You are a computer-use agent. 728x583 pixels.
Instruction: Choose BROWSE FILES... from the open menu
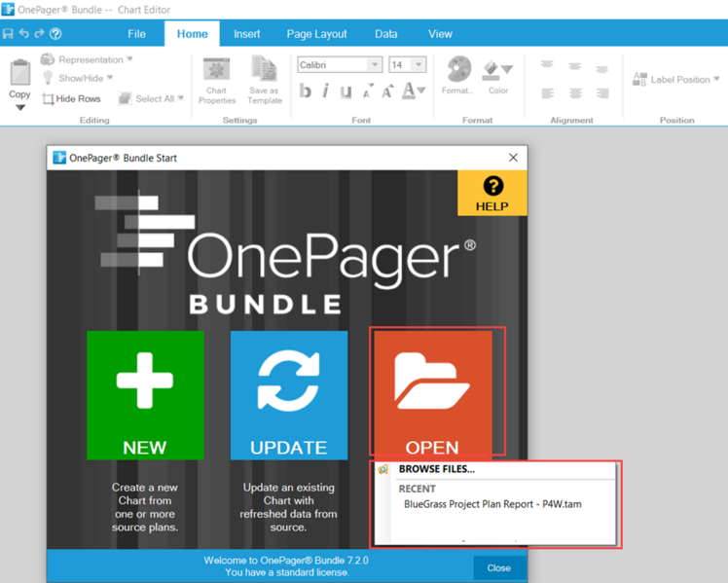tap(436, 469)
